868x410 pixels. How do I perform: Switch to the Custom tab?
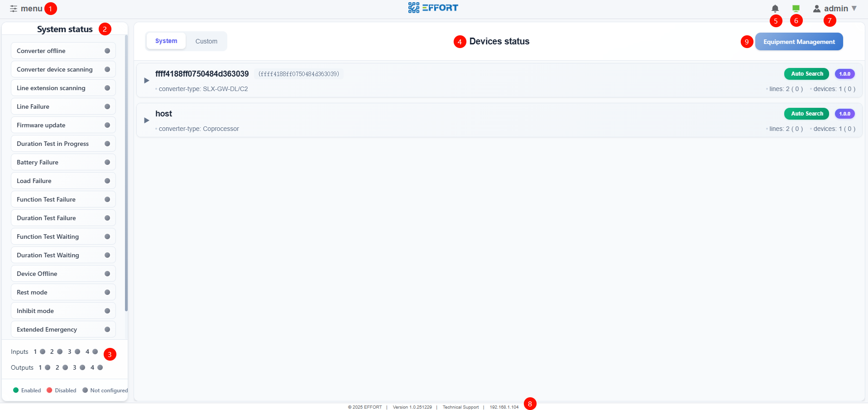[206, 41]
